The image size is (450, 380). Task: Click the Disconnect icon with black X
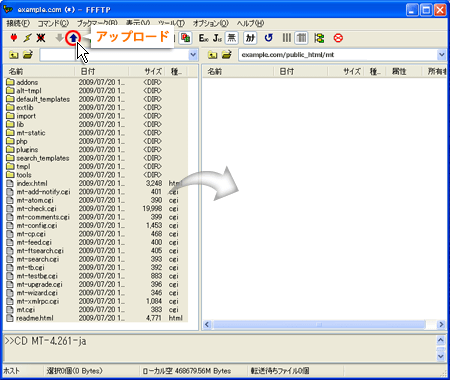pyautogui.click(x=41, y=38)
